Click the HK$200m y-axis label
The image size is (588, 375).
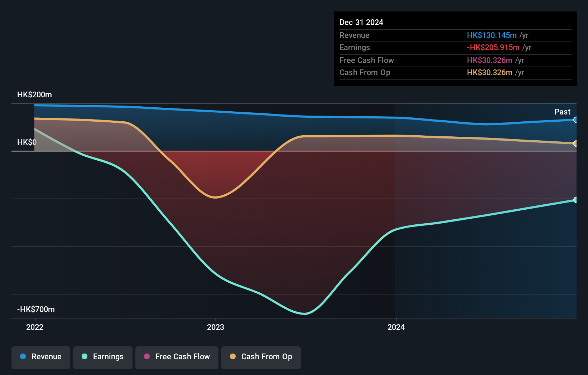34,95
